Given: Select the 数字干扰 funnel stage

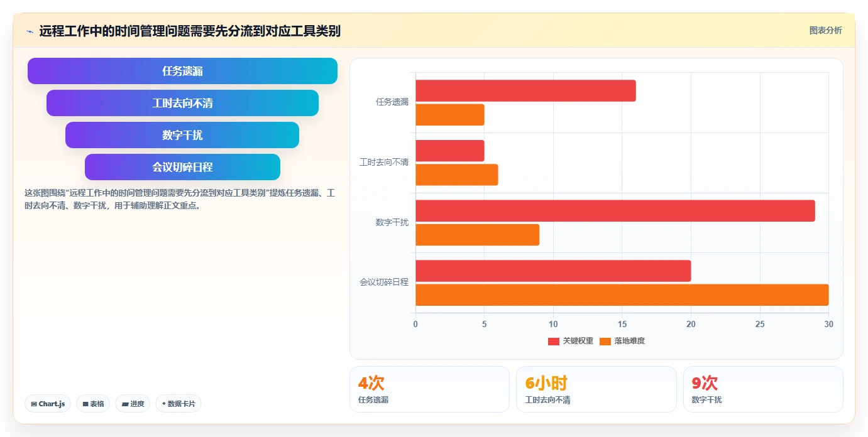Looking at the screenshot, I should click(x=182, y=135).
